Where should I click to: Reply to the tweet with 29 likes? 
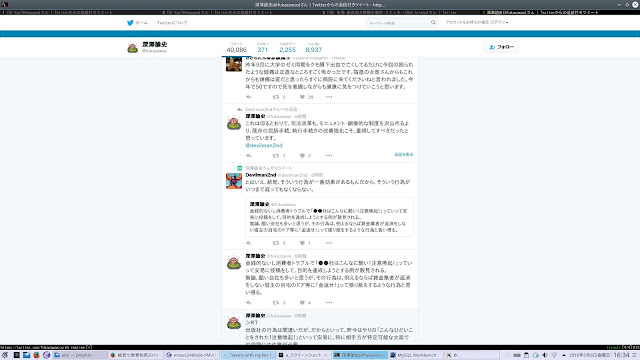click(249, 97)
